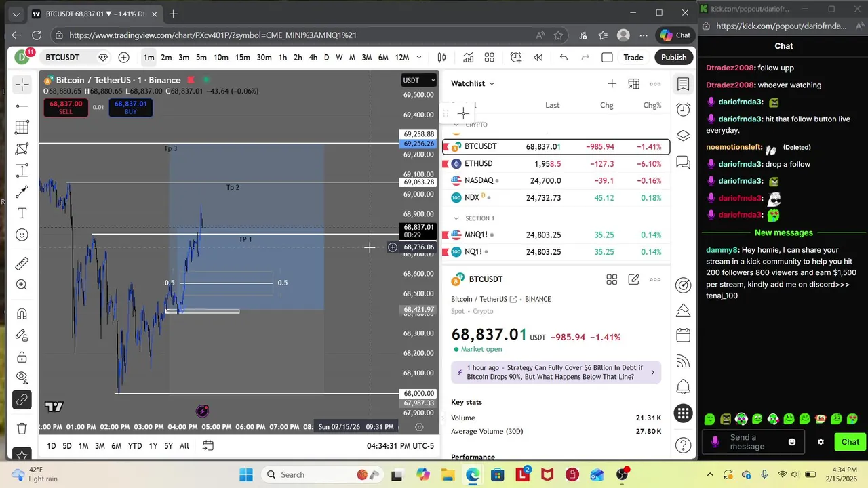Viewport: 868px width, 488px height.
Task: Select the 1m timeframe
Action: [149, 58]
